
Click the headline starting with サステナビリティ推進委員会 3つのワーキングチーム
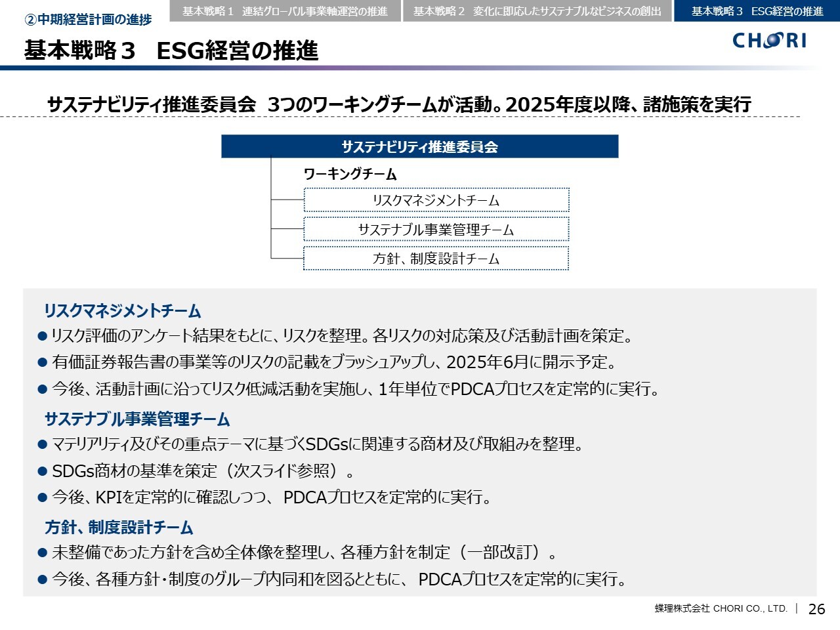click(x=399, y=104)
